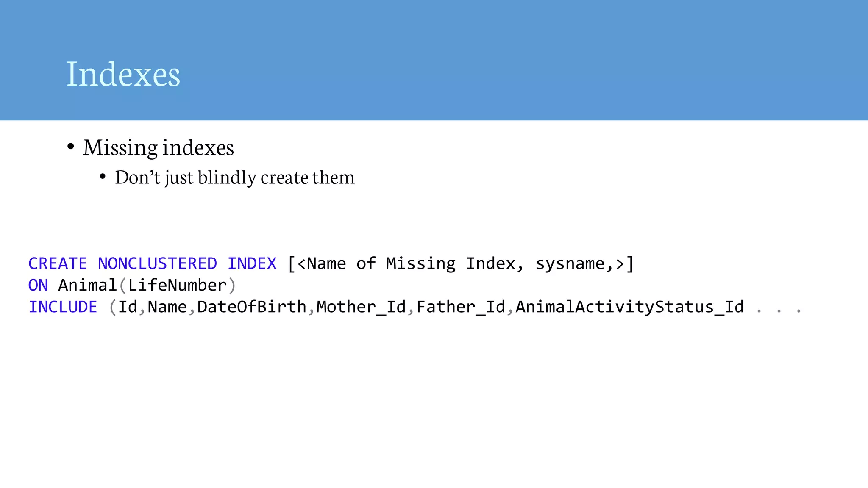
Task: Click the 'Animal(LifeNumber)' code text
Action: [x=147, y=285]
